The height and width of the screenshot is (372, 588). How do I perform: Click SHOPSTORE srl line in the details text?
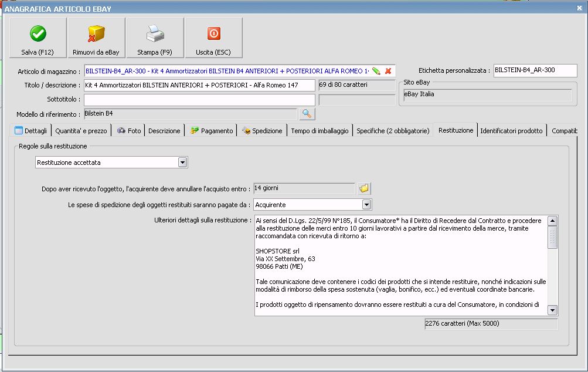(x=277, y=251)
